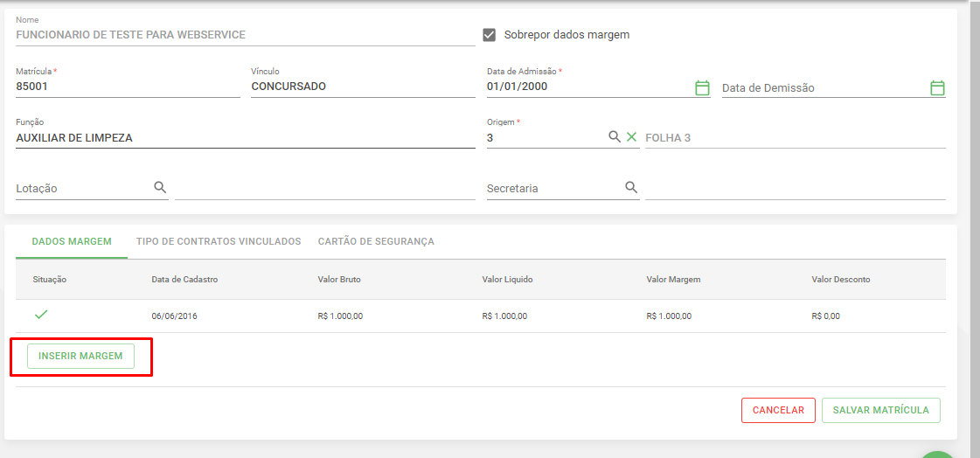
Task: Click the Salvar Matrícula button
Action: [x=881, y=411]
